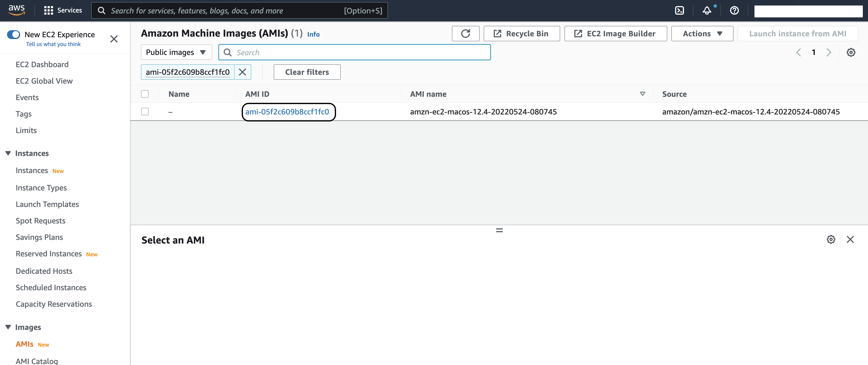Image resolution: width=868 pixels, height=365 pixels.
Task: Open EC2 Global View
Action: coord(44,81)
